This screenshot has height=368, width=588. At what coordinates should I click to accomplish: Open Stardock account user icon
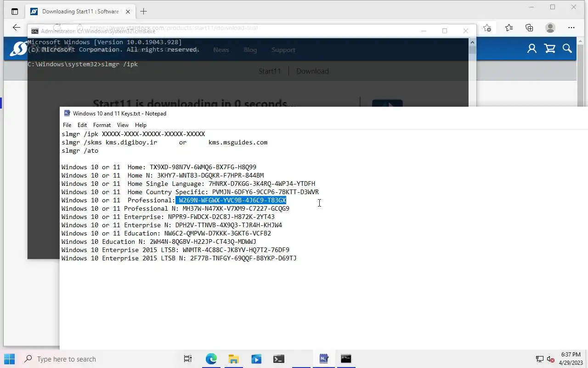(x=532, y=49)
